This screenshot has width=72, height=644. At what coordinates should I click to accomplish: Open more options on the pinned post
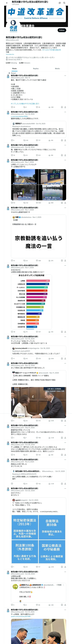(x=65, y=75)
